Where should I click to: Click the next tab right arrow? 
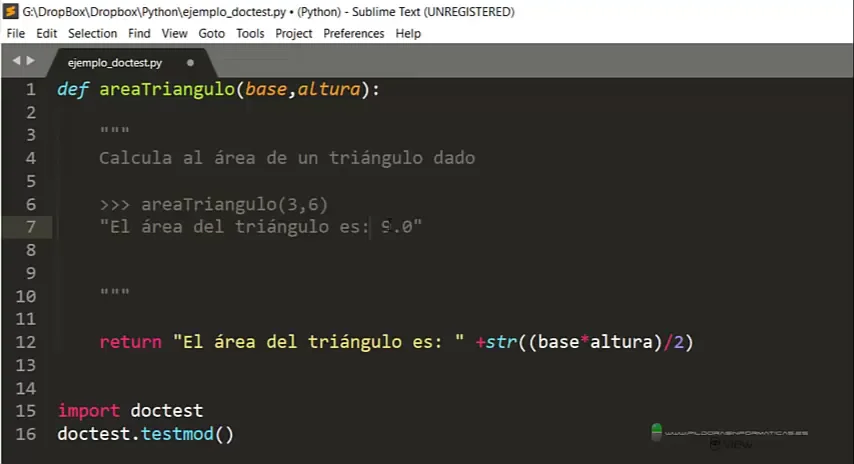(30, 60)
